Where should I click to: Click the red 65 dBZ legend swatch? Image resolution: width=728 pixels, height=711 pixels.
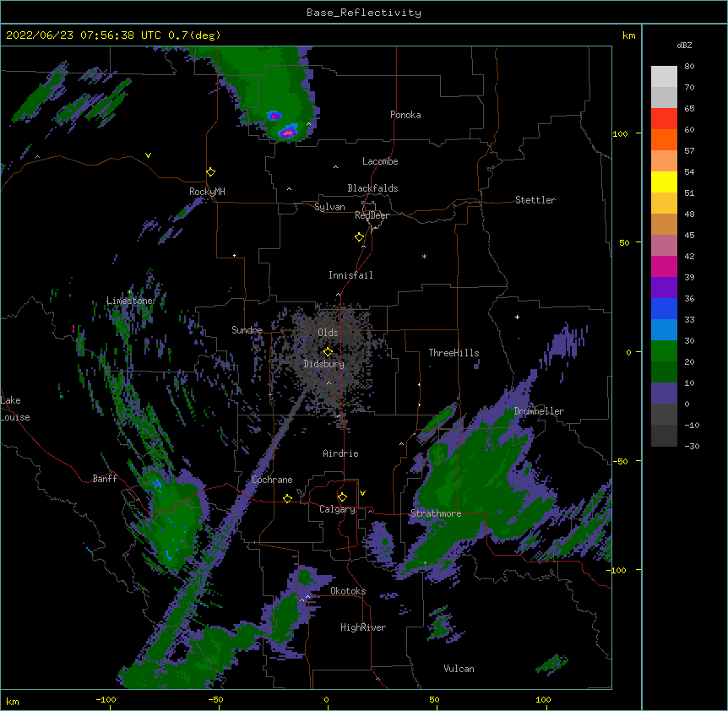coord(664,119)
